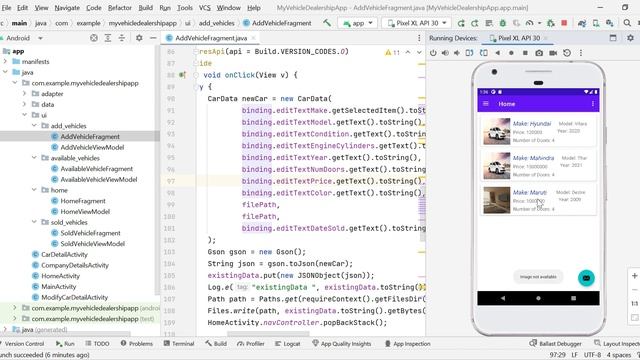Hide the Project panel

click(x=153, y=38)
